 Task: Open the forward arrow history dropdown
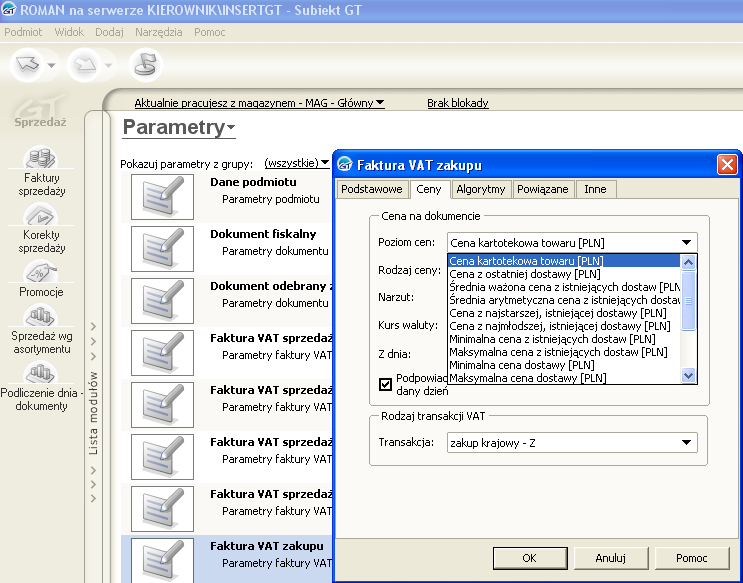click(108, 65)
